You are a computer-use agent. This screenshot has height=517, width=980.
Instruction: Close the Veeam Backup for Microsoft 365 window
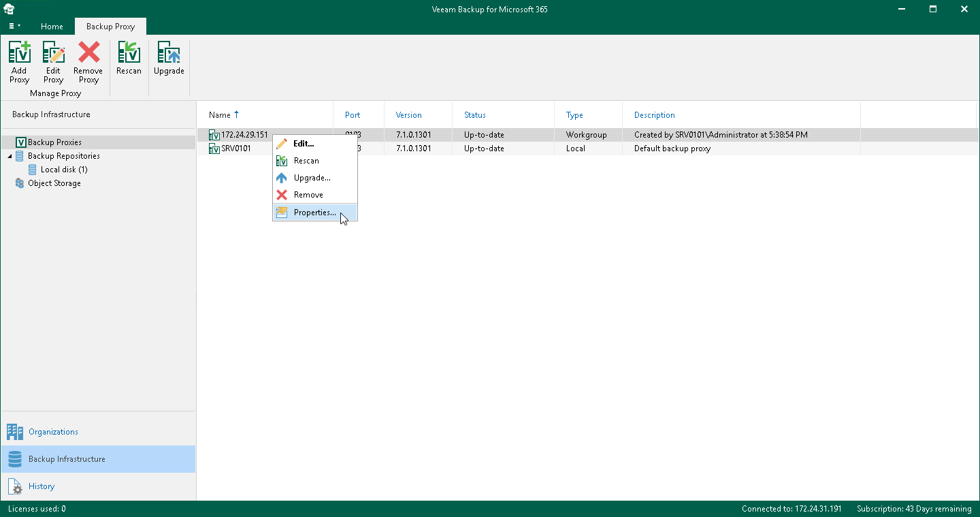(964, 10)
